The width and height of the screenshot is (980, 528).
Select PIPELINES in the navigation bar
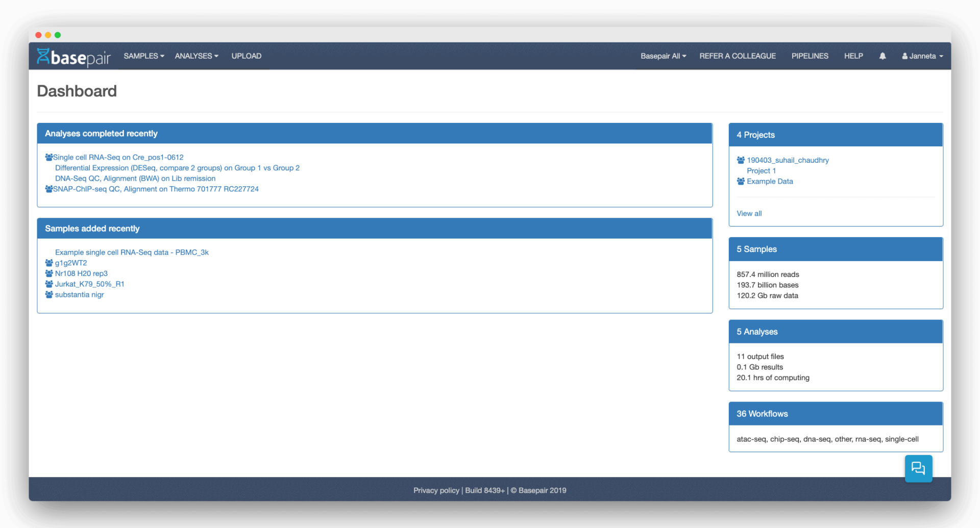(810, 56)
